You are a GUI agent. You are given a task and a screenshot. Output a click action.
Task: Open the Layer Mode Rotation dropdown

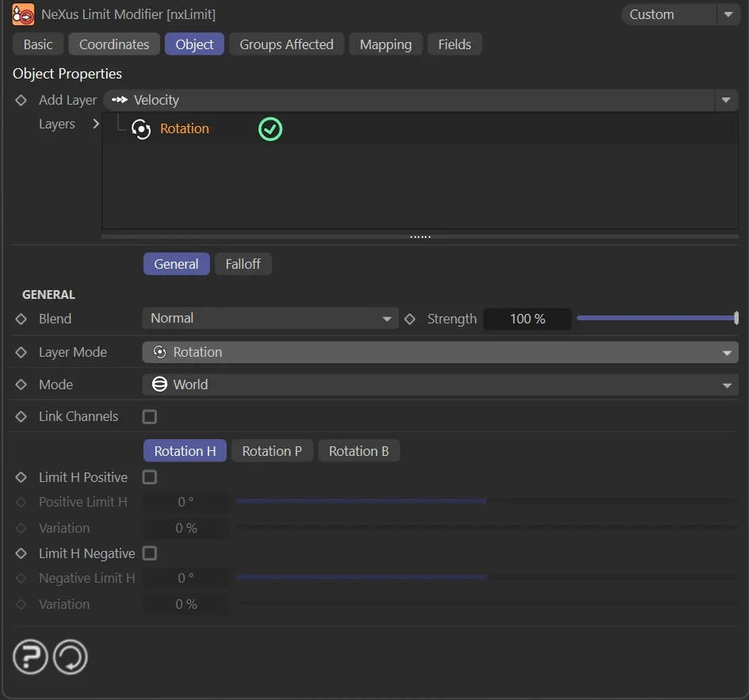[x=440, y=353]
